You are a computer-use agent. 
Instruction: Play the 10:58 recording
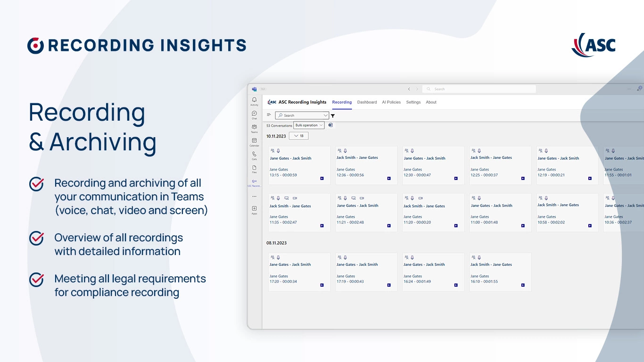coord(590,226)
